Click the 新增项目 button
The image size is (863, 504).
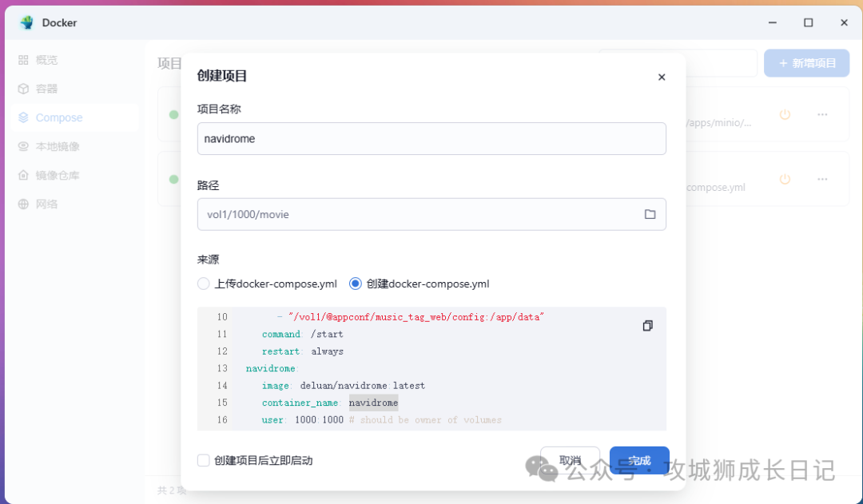pos(807,63)
